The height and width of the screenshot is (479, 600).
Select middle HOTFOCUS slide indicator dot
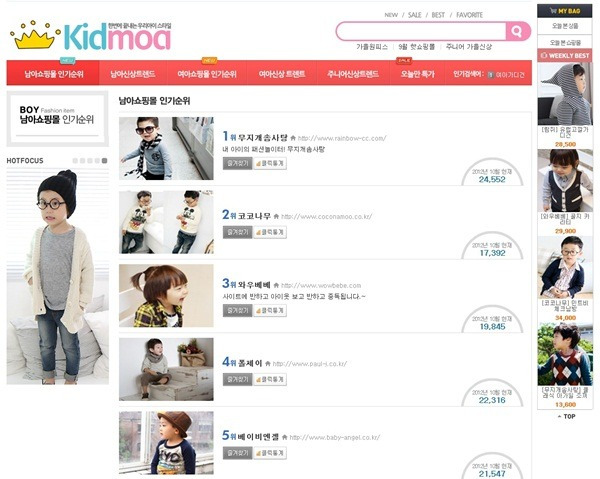[90, 161]
